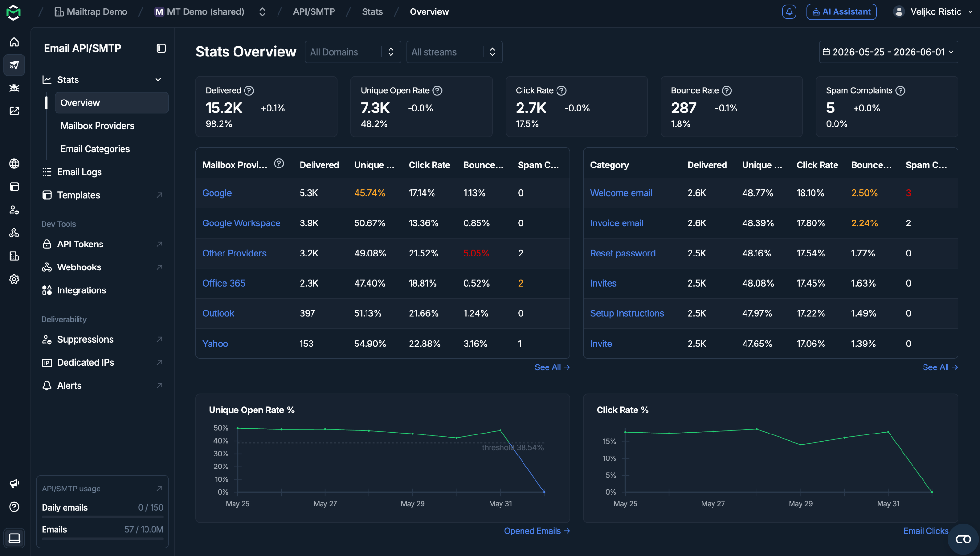Select Overview in the Stats menu

(111, 103)
